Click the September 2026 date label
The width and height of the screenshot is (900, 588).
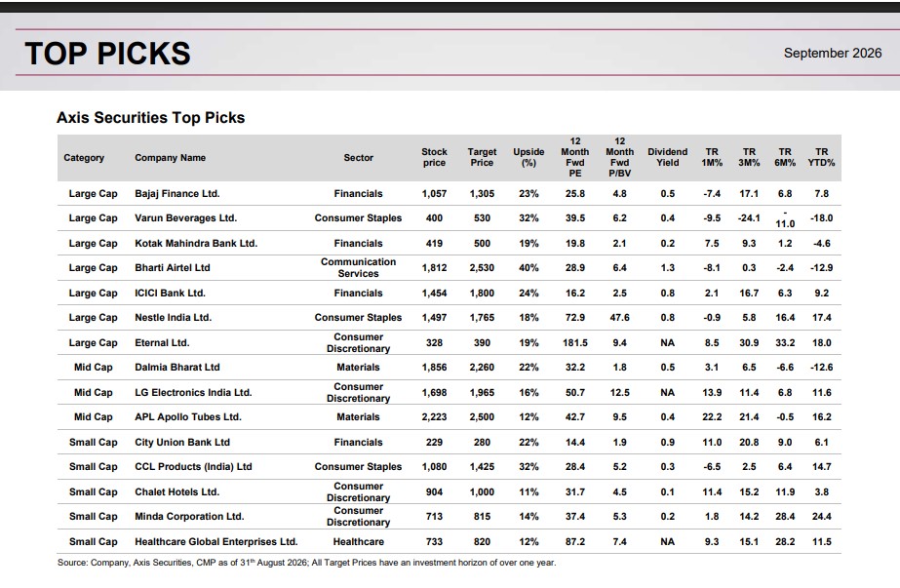click(833, 53)
